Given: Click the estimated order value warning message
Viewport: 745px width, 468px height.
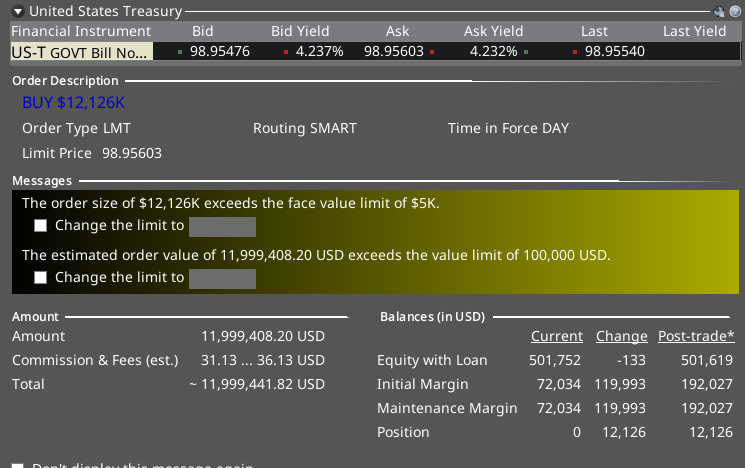Looking at the screenshot, I should coord(316,255).
